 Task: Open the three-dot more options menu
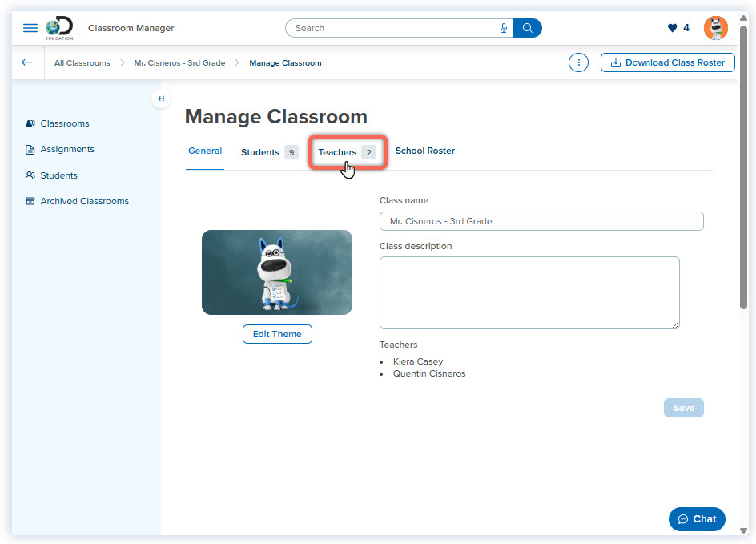tap(578, 62)
